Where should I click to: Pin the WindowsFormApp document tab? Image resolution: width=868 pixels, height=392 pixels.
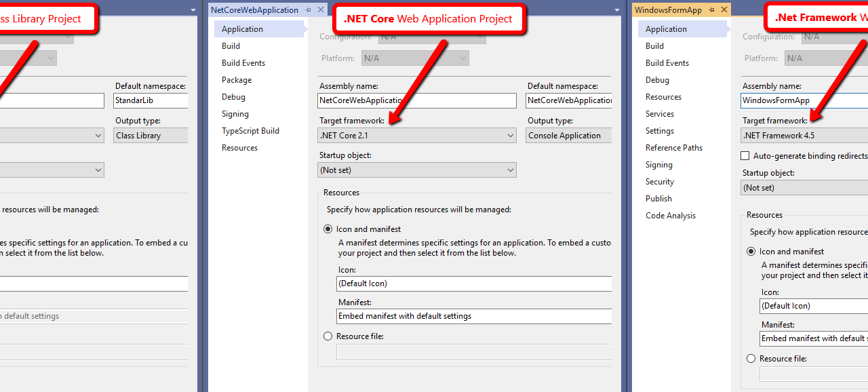712,10
